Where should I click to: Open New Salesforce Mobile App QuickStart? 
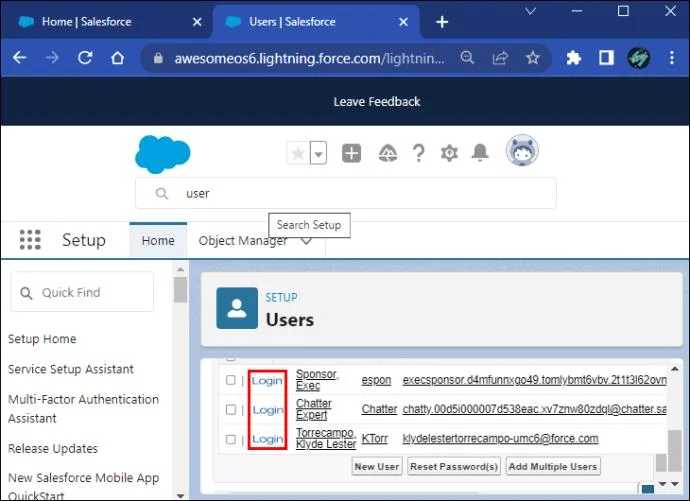(83, 486)
